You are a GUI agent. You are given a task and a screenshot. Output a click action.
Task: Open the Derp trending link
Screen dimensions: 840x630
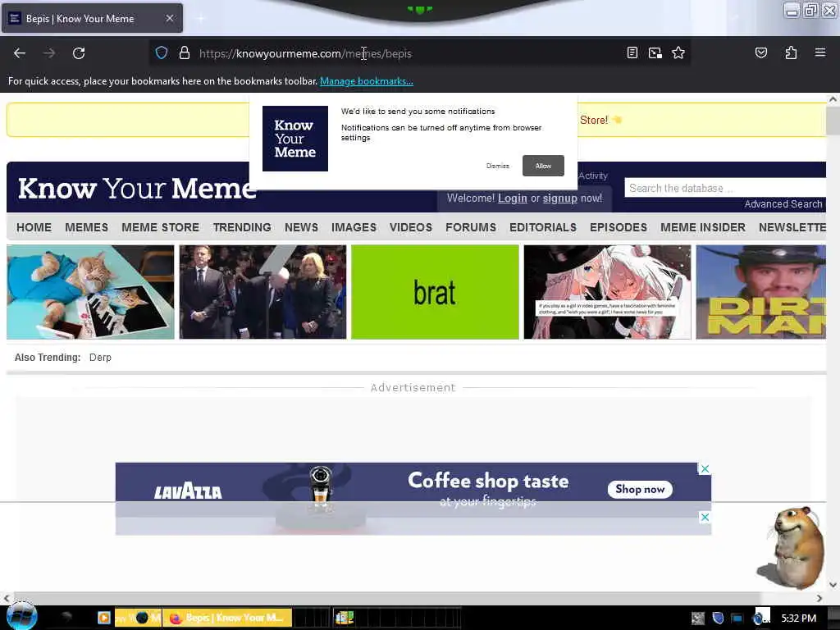click(x=100, y=358)
